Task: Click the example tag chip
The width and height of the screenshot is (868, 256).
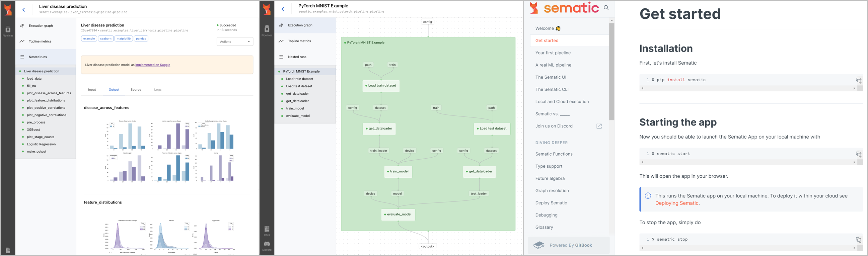Action: [x=89, y=39]
